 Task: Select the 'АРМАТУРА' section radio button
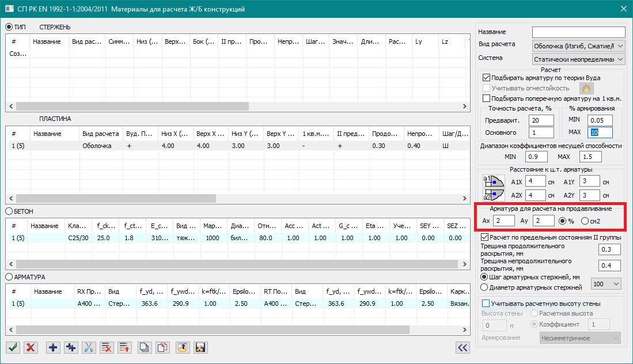[x=9, y=277]
